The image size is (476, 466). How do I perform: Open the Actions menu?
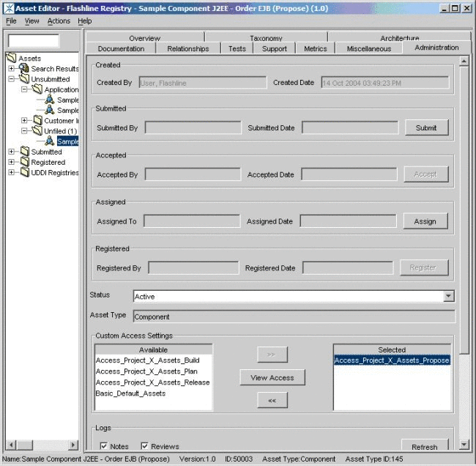(59, 21)
